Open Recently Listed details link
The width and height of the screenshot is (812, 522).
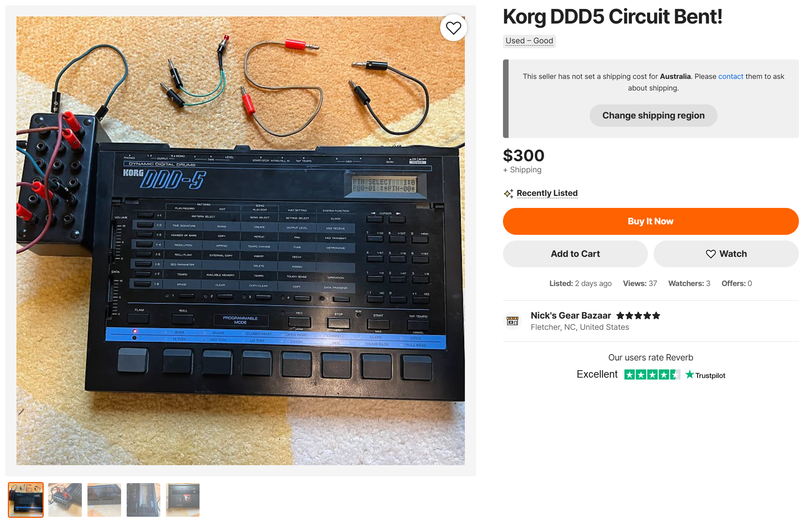[547, 193]
